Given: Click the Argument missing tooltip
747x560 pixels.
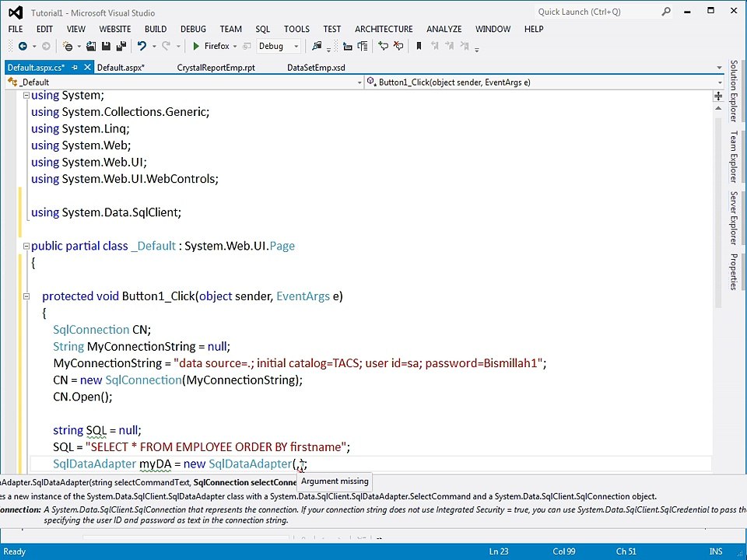Looking at the screenshot, I should click(x=335, y=481).
